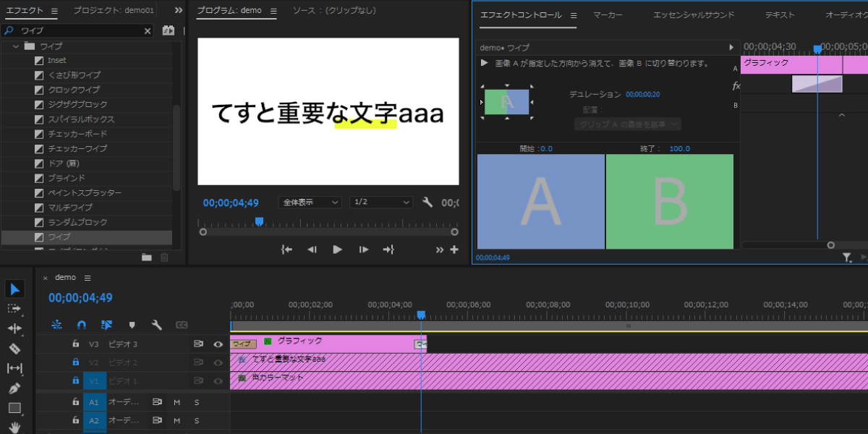Open filter icon in Effect Controls

[x=847, y=257]
